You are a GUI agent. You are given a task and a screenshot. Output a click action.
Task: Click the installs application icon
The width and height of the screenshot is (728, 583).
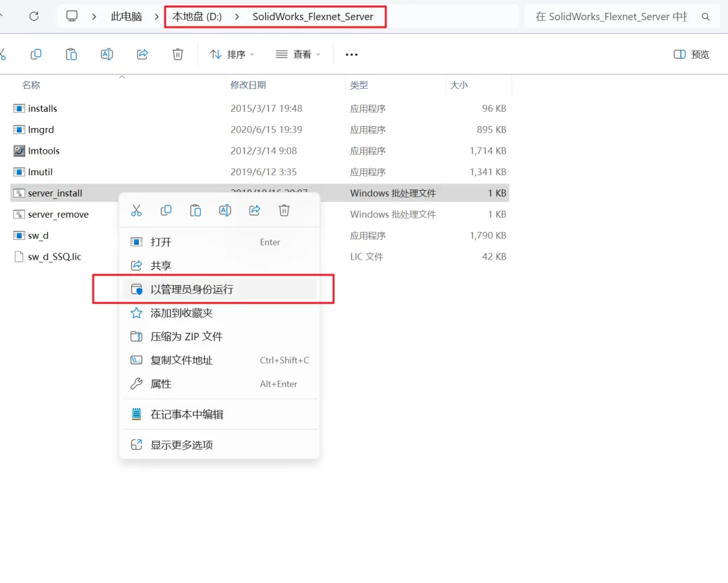(x=19, y=109)
